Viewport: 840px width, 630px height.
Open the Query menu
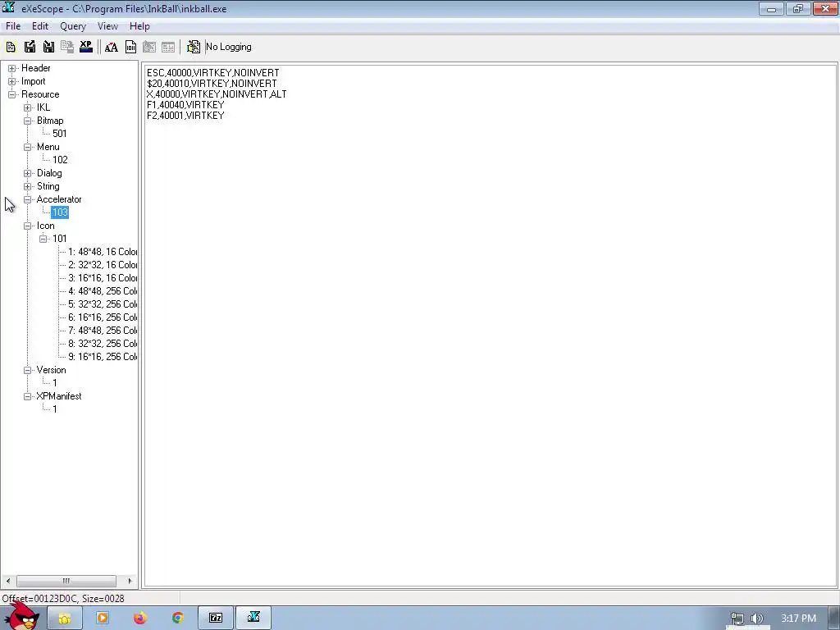coord(73,26)
